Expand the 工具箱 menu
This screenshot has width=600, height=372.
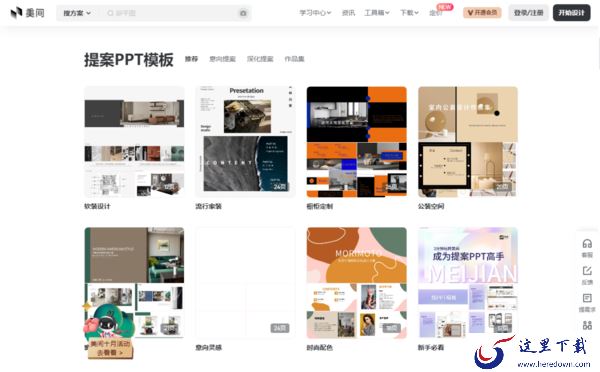tap(377, 13)
